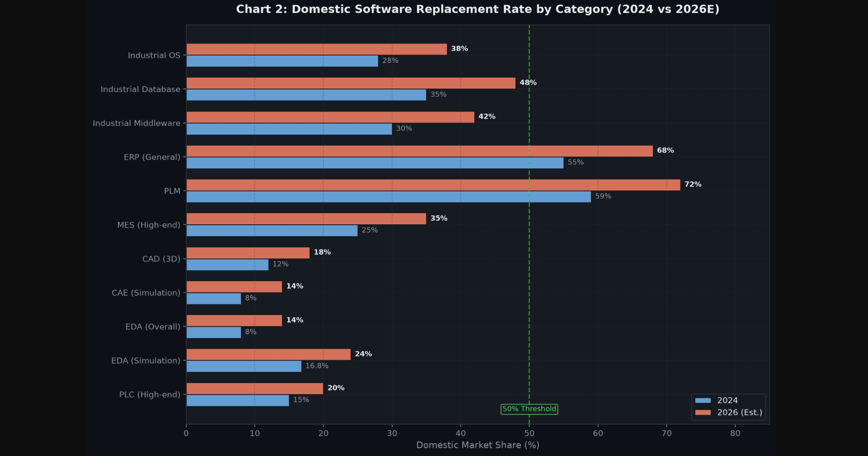The height and width of the screenshot is (456, 868).
Task: Click the blue 2024 bar for PLM
Action: 389,197
